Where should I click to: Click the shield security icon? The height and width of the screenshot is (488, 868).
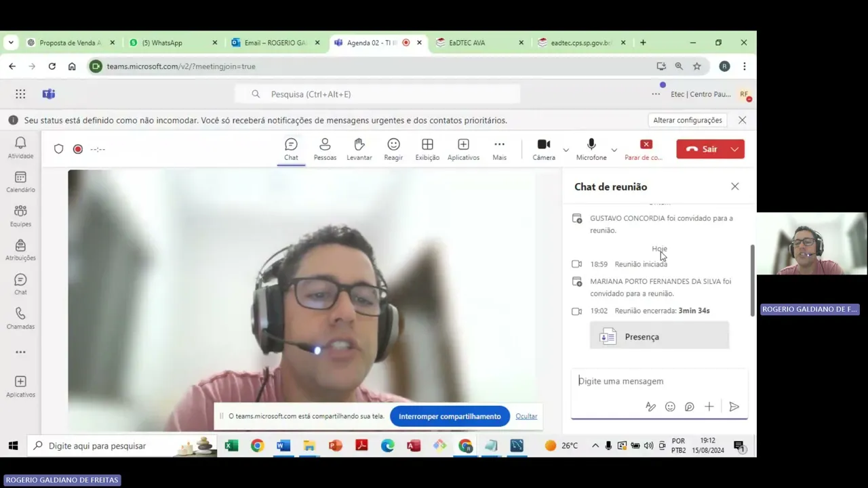(x=59, y=149)
